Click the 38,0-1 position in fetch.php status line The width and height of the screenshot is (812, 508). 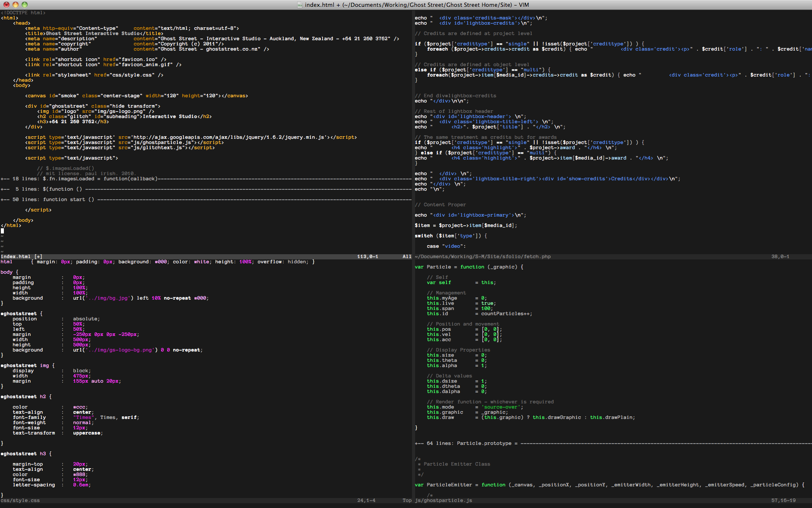pyautogui.click(x=780, y=256)
